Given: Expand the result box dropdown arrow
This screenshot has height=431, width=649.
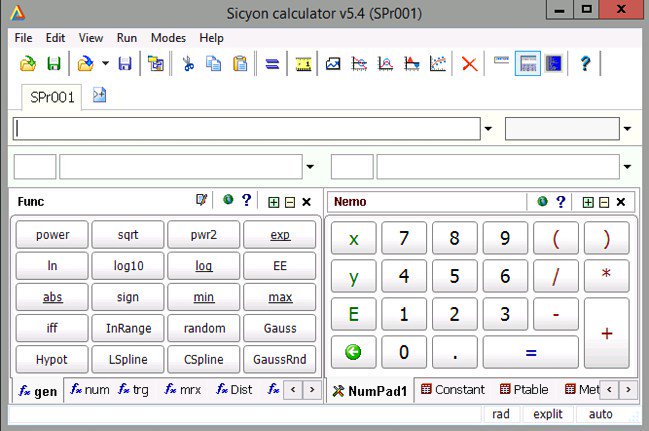Looking at the screenshot, I should tap(627, 129).
